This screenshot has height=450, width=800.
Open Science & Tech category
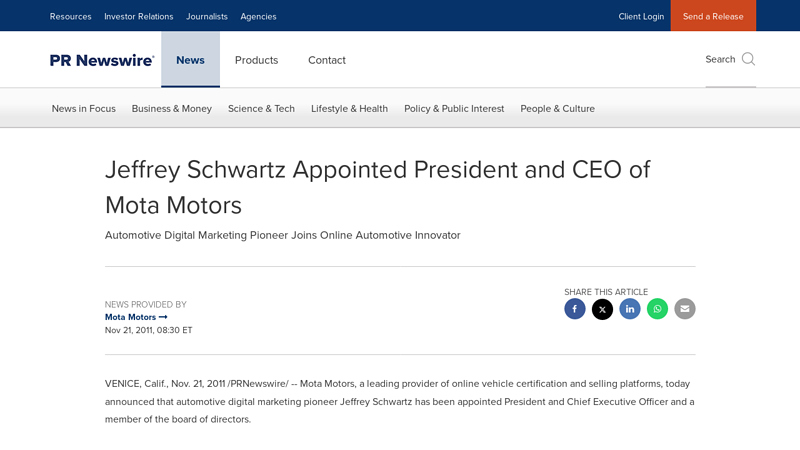(x=261, y=109)
